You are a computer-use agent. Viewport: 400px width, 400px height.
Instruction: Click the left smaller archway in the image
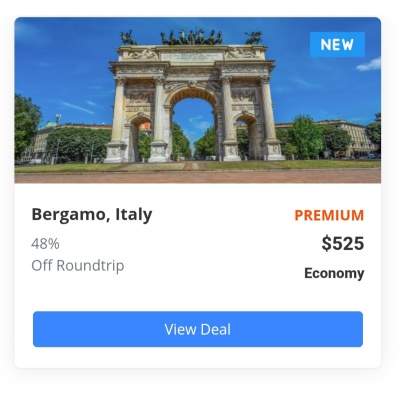pyautogui.click(x=139, y=138)
